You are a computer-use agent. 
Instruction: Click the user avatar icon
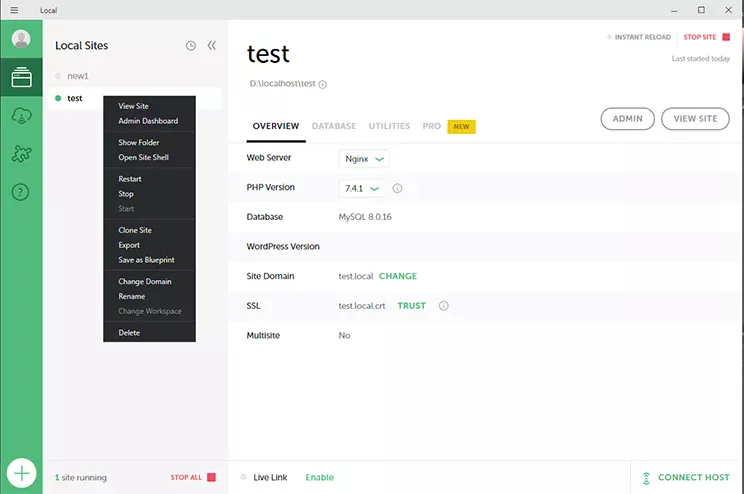tap(21, 40)
